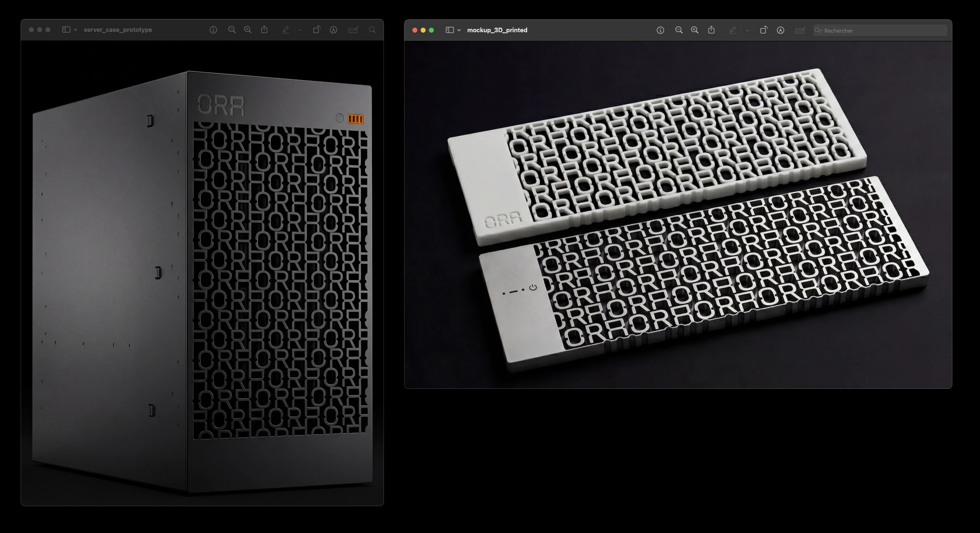Open sidebar view menu in server_case_prototype window
This screenshot has width=980, height=533.
(76, 30)
